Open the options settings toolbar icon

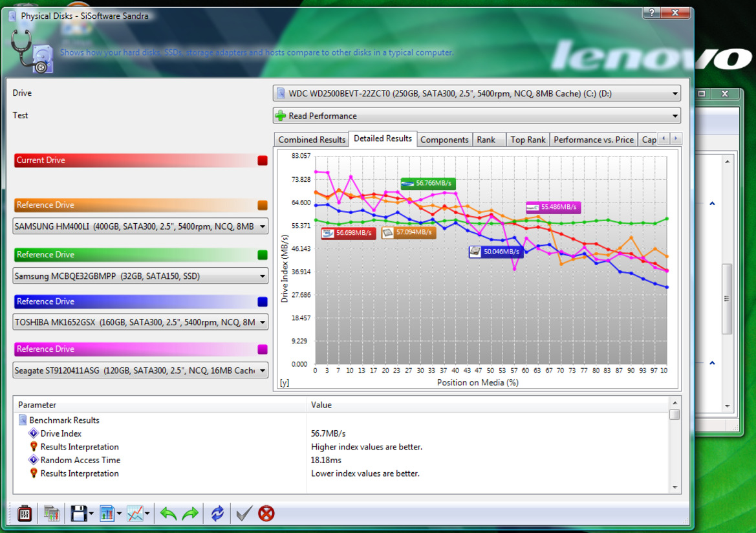point(25,513)
